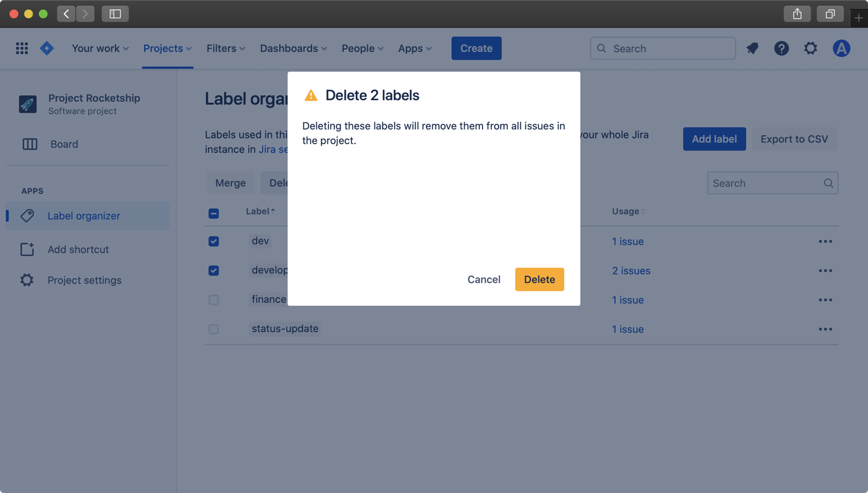The width and height of the screenshot is (868, 493).
Task: Click the Label organizer tag icon
Action: point(27,216)
